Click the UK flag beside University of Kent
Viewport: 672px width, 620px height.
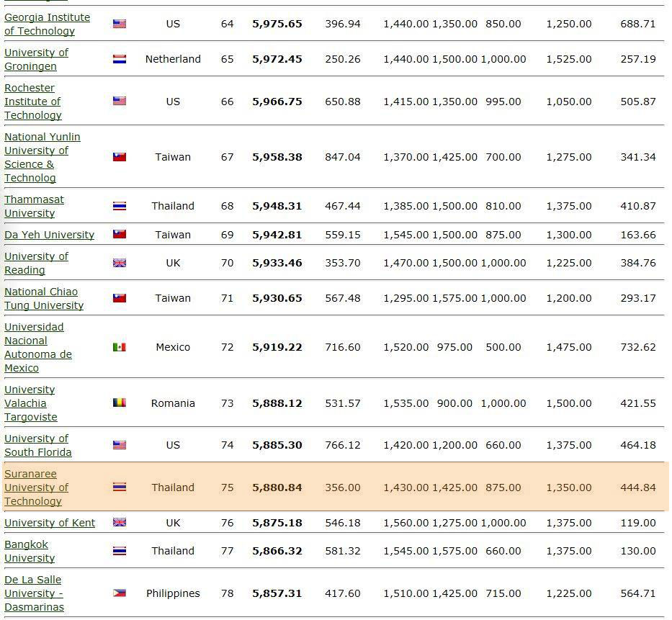(x=120, y=522)
